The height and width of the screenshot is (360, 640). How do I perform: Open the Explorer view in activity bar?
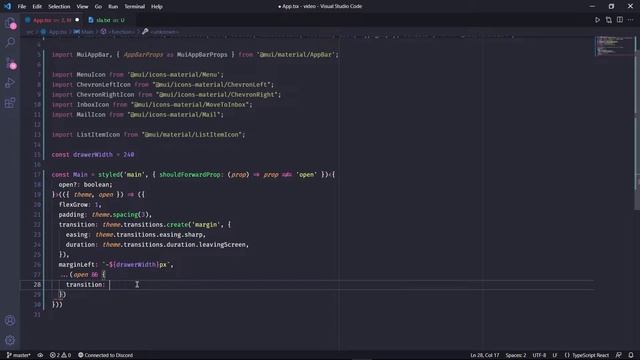[x=10, y=23]
